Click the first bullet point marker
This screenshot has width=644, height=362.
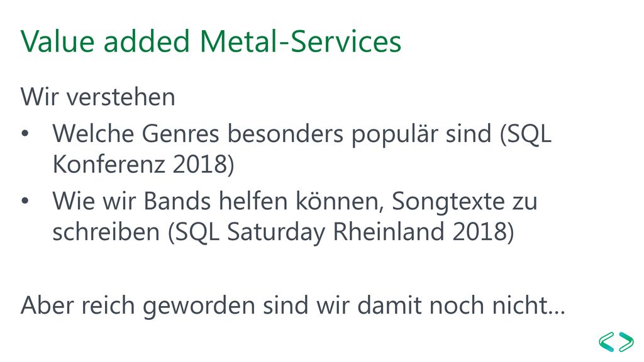(25, 134)
